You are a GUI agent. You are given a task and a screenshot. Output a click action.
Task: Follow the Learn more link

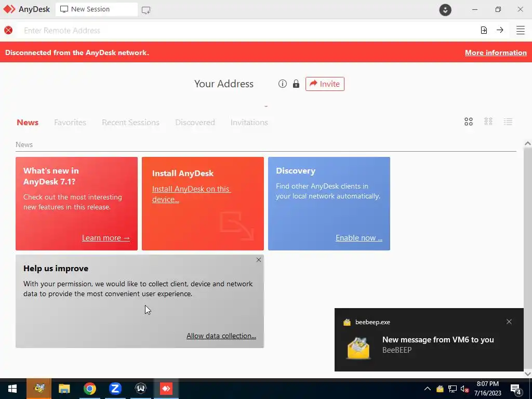pyautogui.click(x=106, y=238)
